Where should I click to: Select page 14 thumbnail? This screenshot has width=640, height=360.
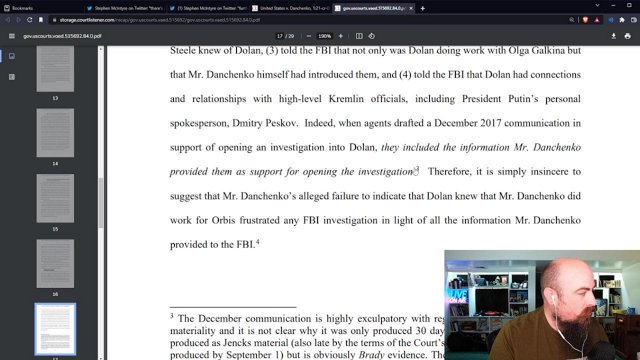tap(55, 133)
